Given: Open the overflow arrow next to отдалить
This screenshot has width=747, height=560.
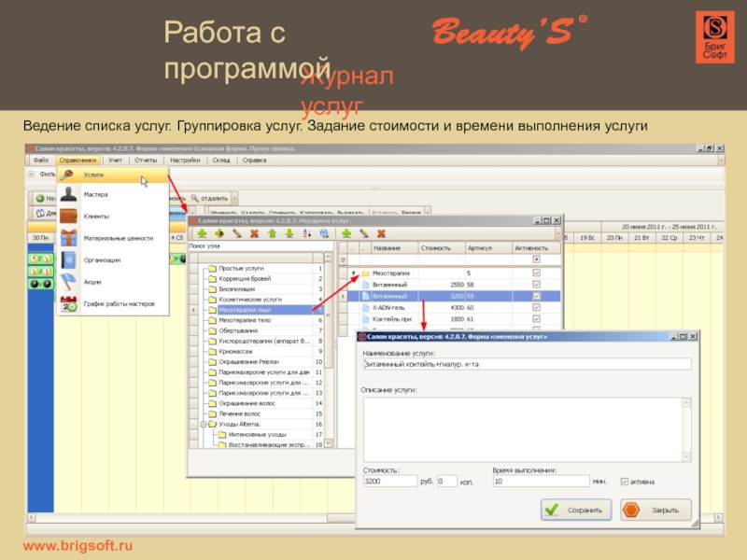Looking at the screenshot, I should 235,198.
